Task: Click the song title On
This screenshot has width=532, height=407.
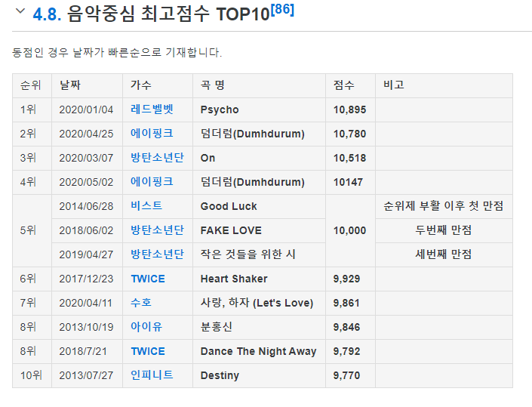Action: (x=208, y=158)
